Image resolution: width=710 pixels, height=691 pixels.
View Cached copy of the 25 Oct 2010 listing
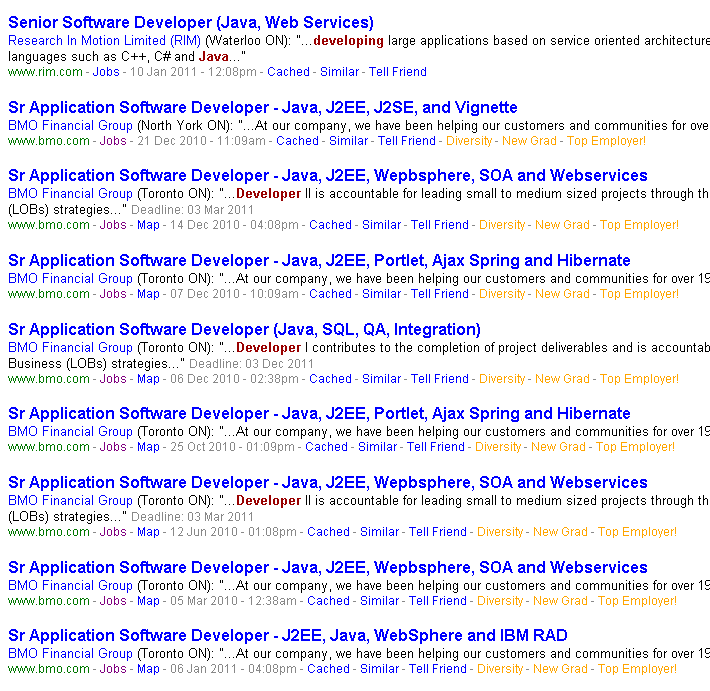coord(326,447)
